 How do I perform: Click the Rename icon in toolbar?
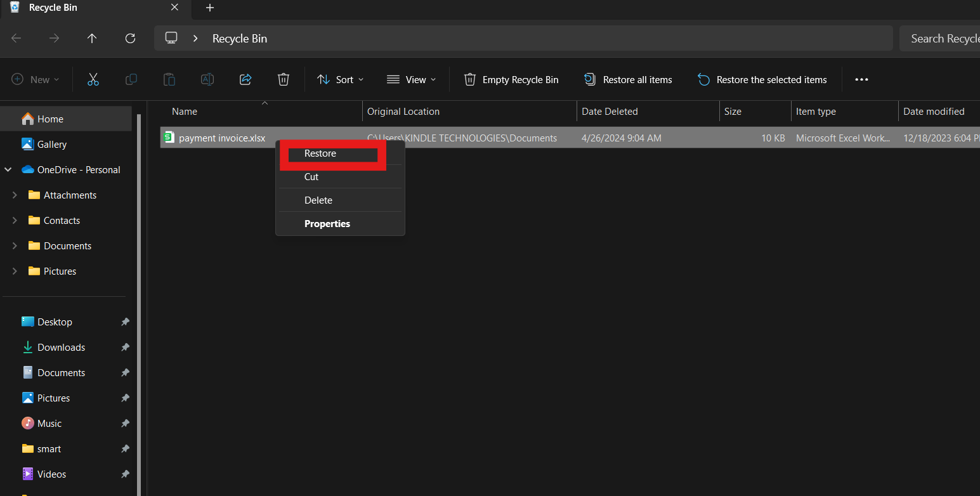coord(207,79)
